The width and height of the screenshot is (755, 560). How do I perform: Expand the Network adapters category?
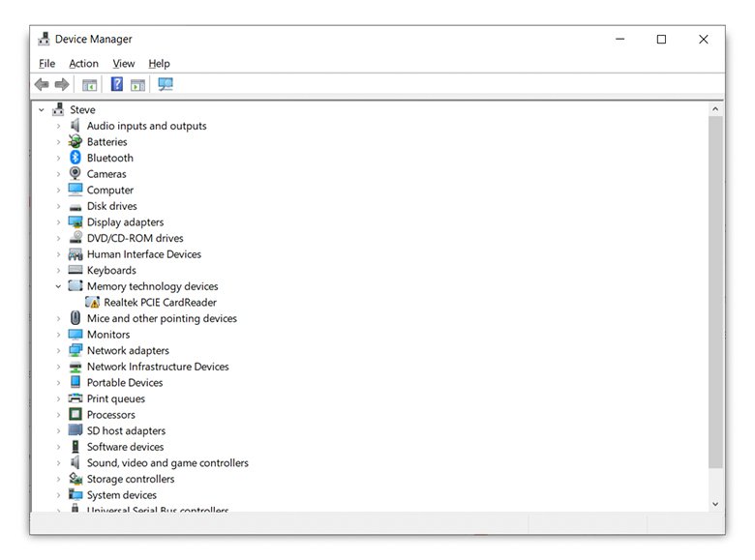[x=58, y=351]
